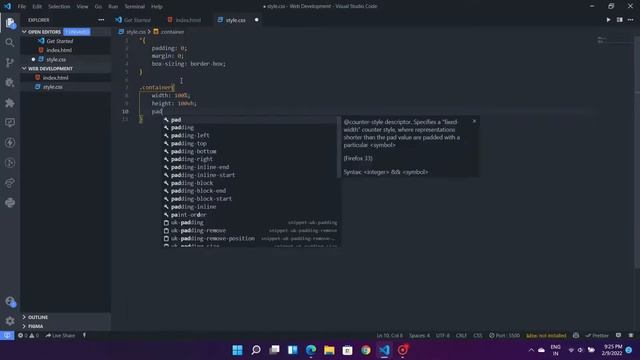Screen dimensions: 640x360
Task: Open the Extensions view
Action: (10, 102)
